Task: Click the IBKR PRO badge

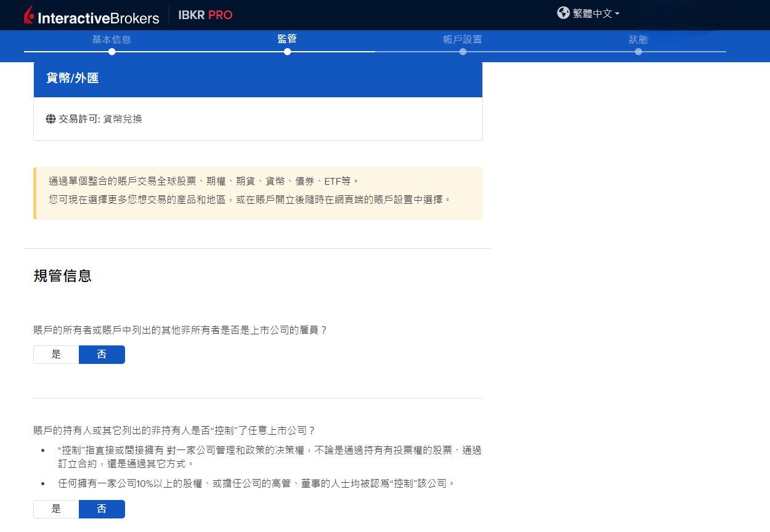Action: point(205,15)
